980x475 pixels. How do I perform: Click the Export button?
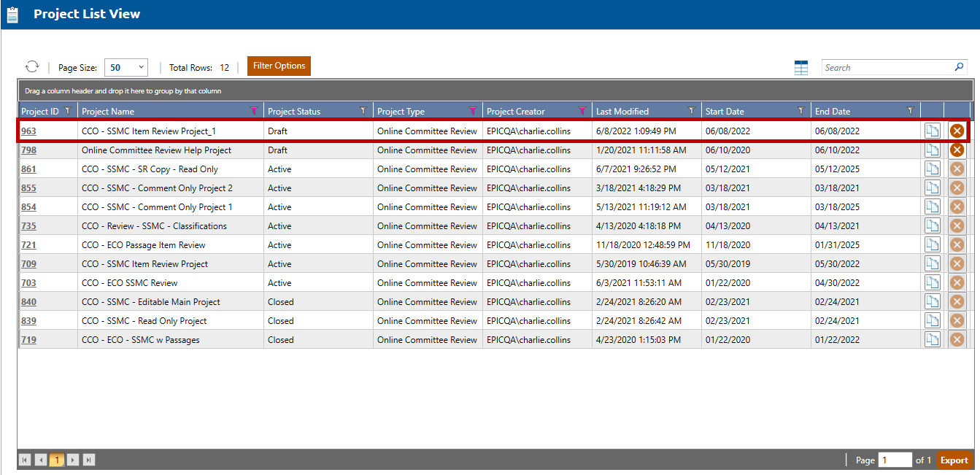(x=954, y=460)
